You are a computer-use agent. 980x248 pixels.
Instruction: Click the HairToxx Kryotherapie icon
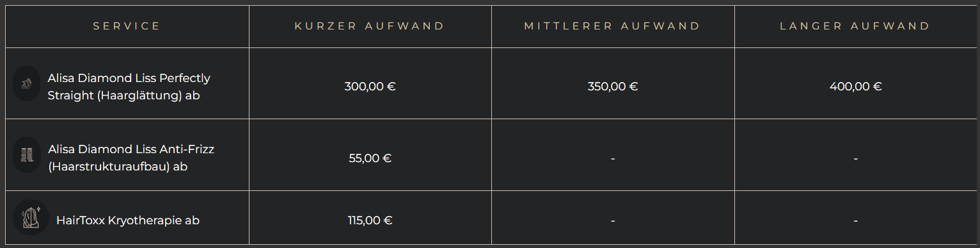pyautogui.click(x=31, y=218)
